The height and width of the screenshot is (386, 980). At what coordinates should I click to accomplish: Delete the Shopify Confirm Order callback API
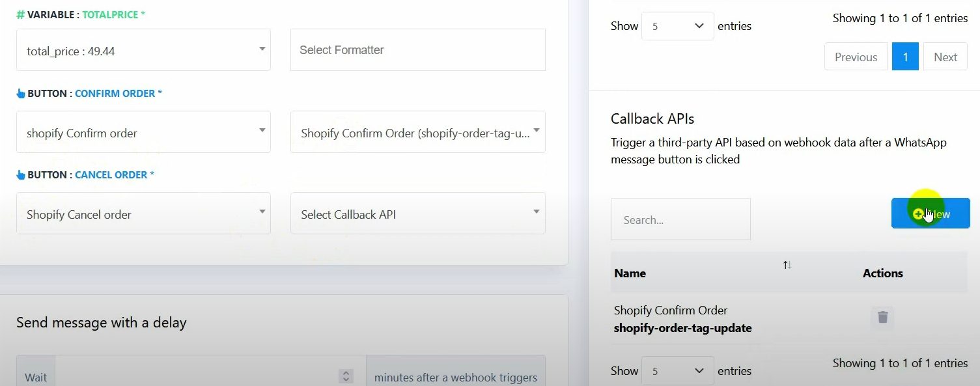tap(882, 318)
